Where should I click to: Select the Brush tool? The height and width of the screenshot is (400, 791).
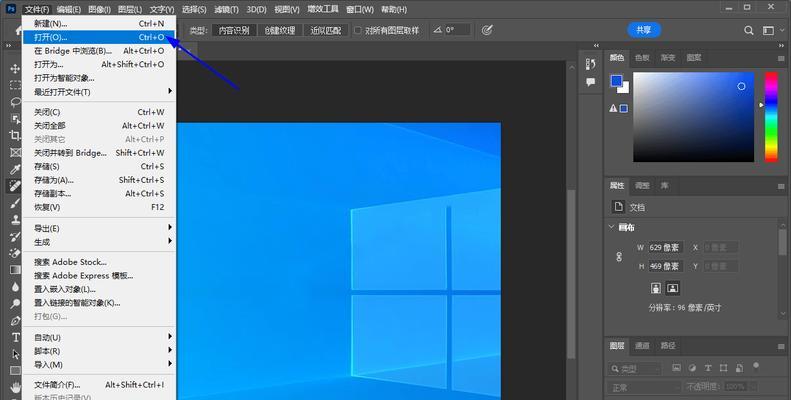click(15, 203)
